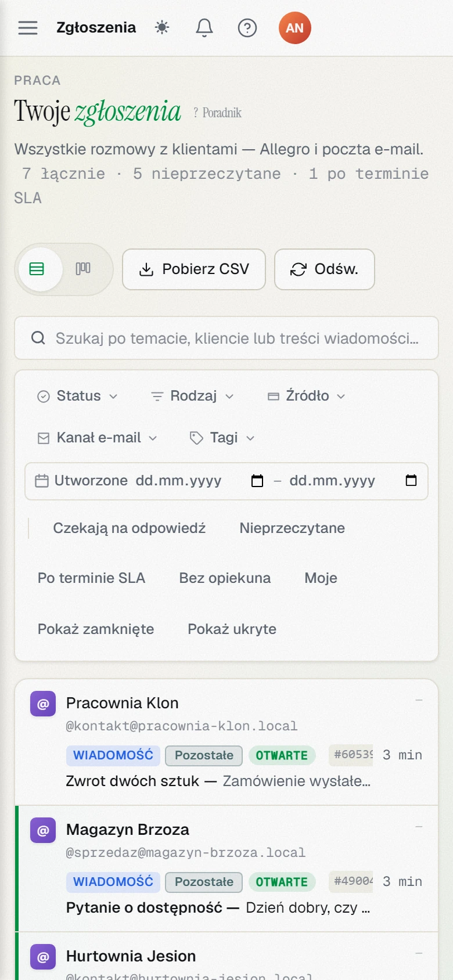This screenshot has height=980, width=453.
Task: Click the email icon of Pracownia Klon
Action: click(43, 704)
